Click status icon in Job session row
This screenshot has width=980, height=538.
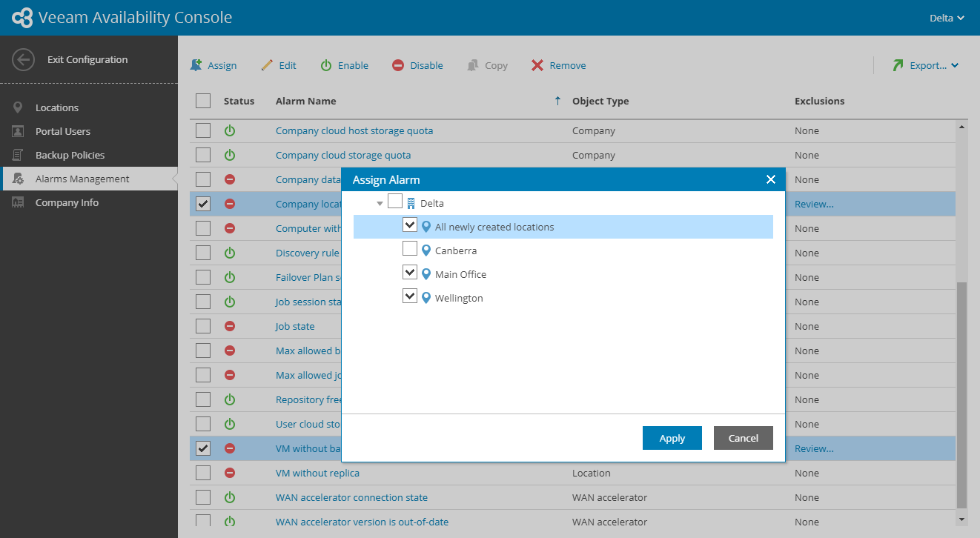[230, 302]
